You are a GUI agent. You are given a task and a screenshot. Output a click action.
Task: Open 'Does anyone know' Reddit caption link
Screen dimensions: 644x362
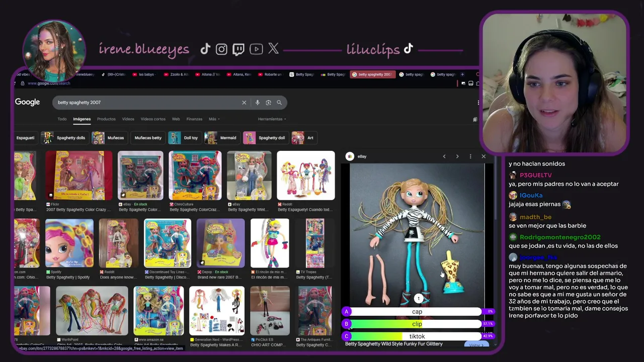pos(118,277)
